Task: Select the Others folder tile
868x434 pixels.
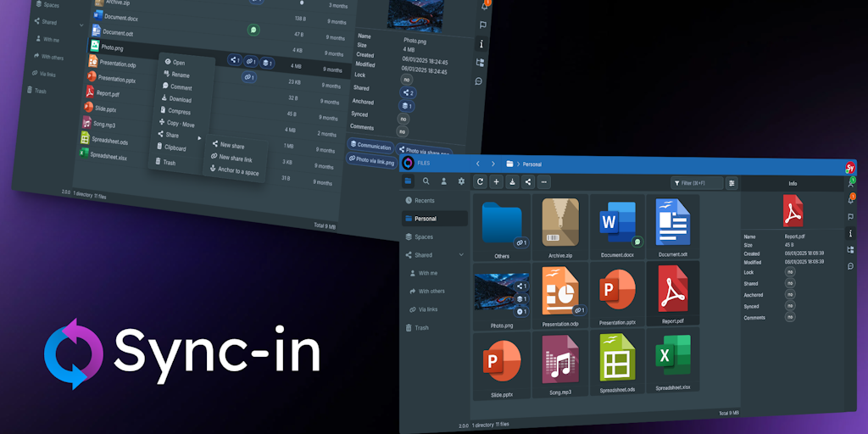Action: (502, 227)
